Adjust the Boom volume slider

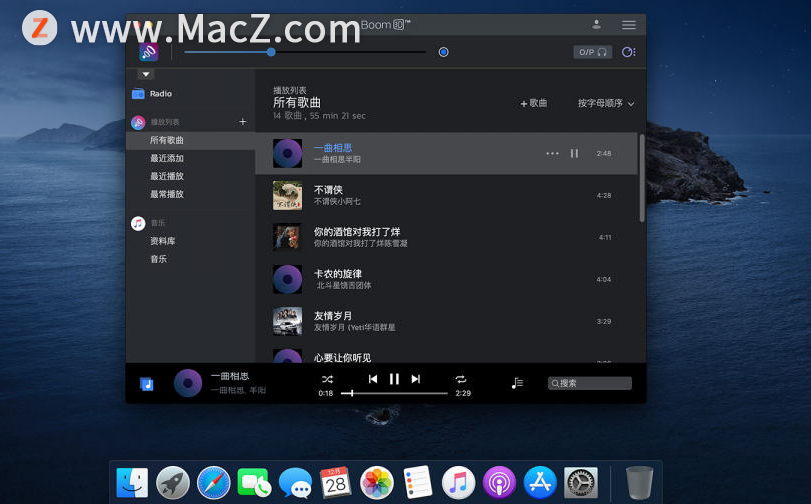pos(305,52)
